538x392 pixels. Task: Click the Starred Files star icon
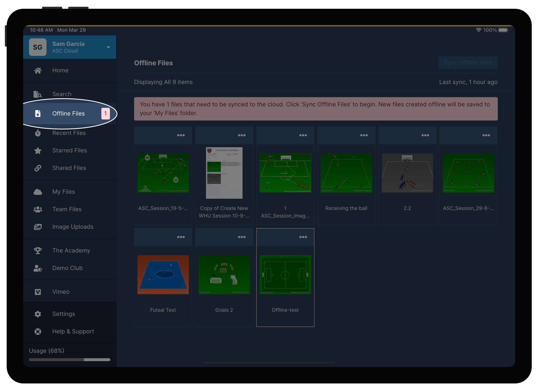click(38, 151)
